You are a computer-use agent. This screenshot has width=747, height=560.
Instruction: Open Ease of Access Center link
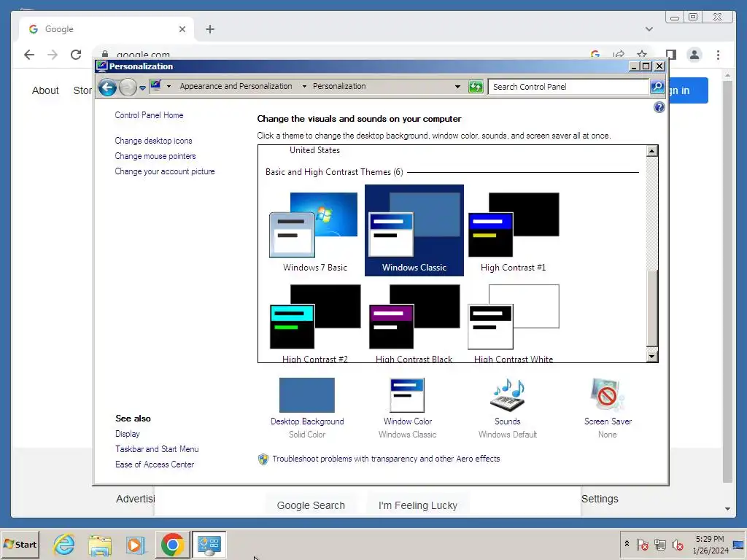pyautogui.click(x=155, y=464)
